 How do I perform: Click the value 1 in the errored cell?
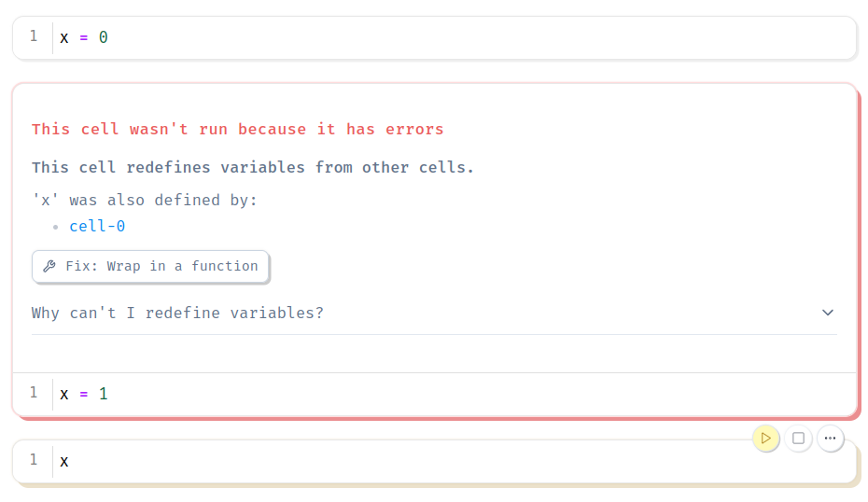(103, 394)
